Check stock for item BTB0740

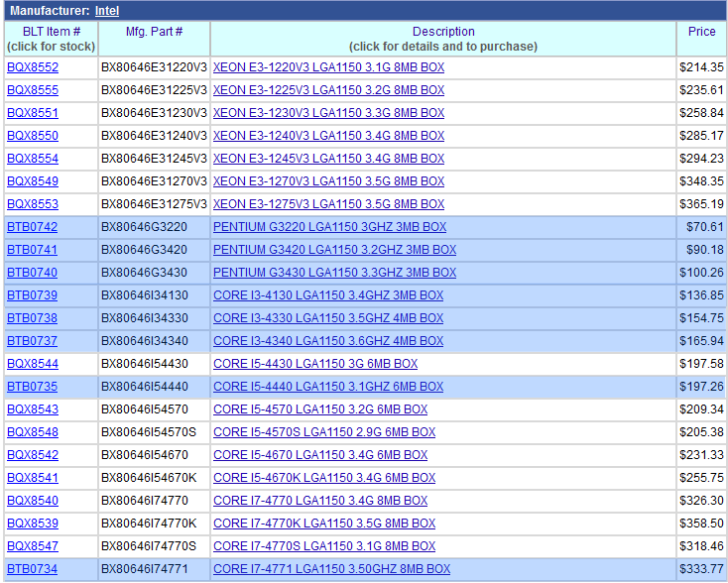pos(32,273)
